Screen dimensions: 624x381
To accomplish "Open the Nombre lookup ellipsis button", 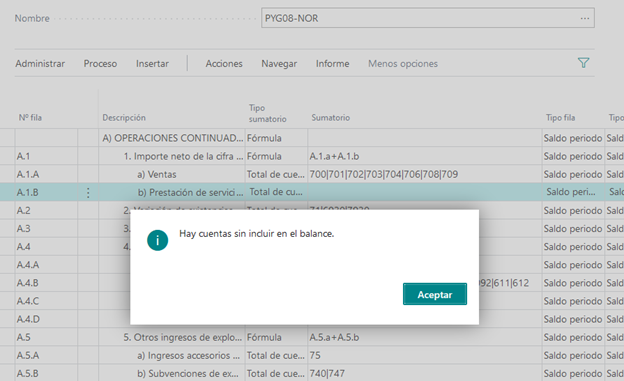I will [585, 18].
